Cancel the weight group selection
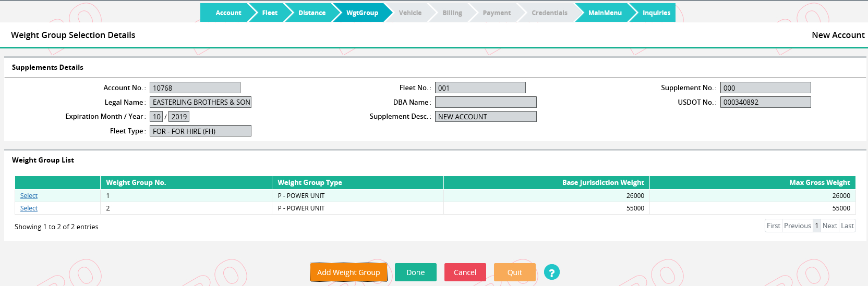This screenshot has width=868, height=286. point(465,272)
